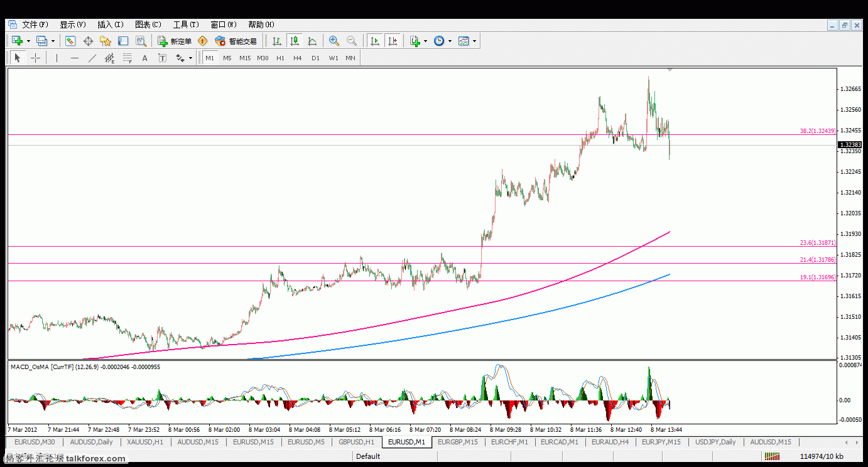Expand the arrows tool dropdown
This screenshot has width=868, height=467.
pyautogui.click(x=190, y=58)
